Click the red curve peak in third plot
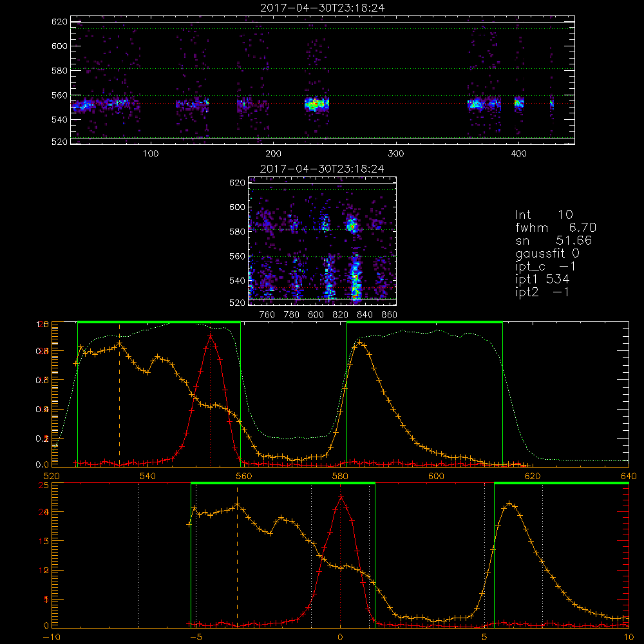The height and width of the screenshot is (644, 644). [211, 336]
